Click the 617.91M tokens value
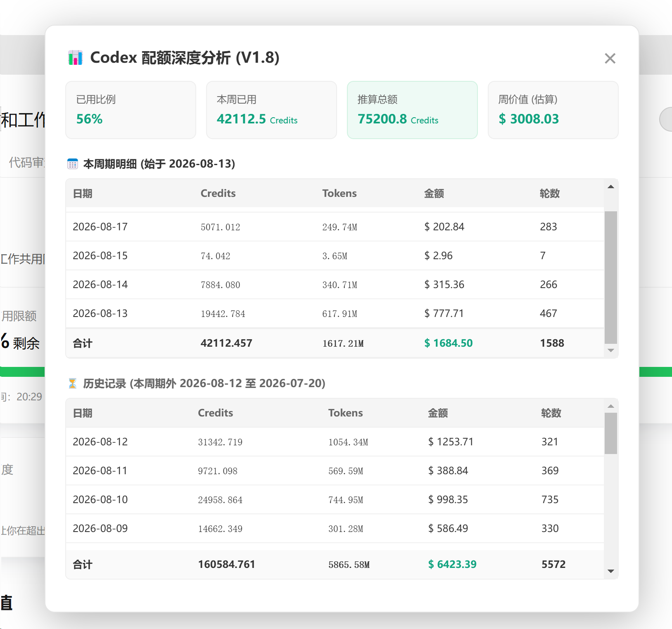The image size is (672, 629). point(340,314)
